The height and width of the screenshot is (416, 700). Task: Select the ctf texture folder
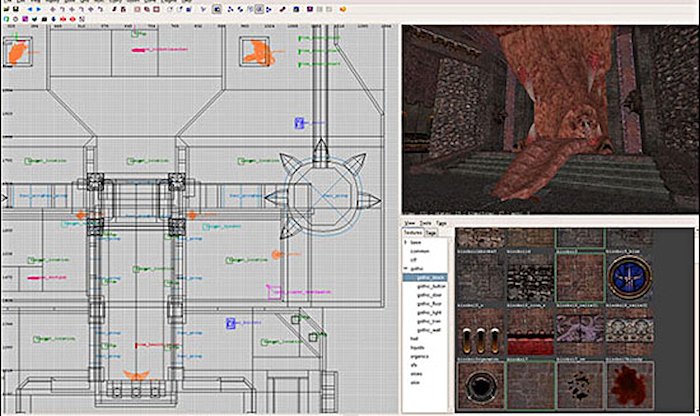point(413,260)
